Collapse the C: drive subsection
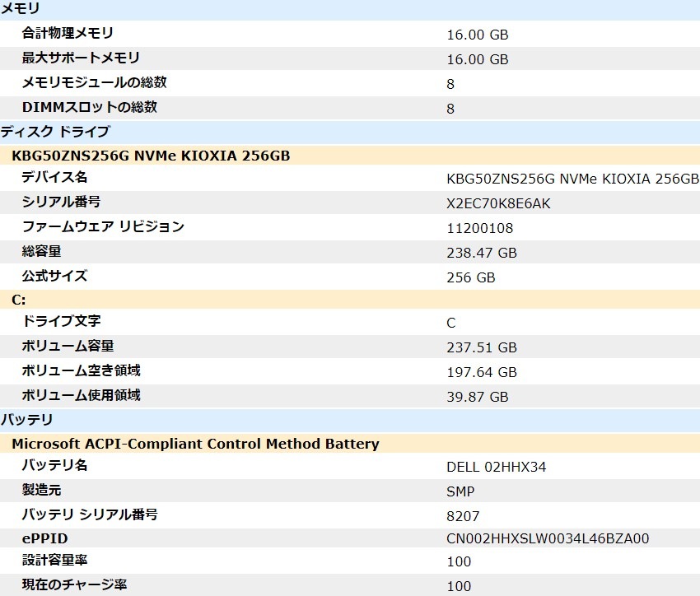700x596 pixels. pos(16,298)
